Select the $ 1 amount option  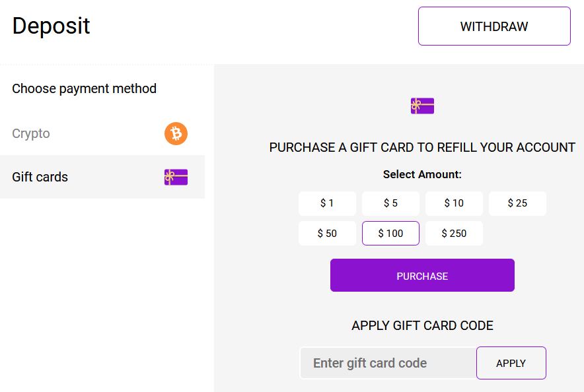(x=327, y=203)
